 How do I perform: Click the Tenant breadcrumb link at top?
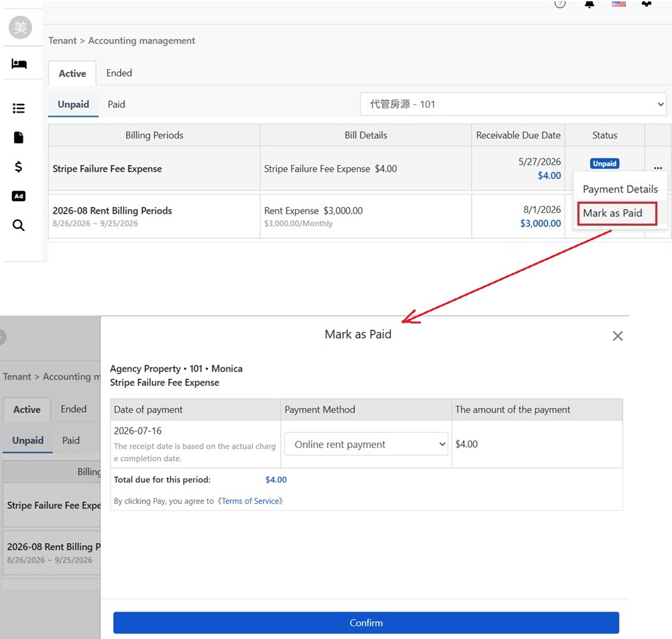click(x=62, y=41)
